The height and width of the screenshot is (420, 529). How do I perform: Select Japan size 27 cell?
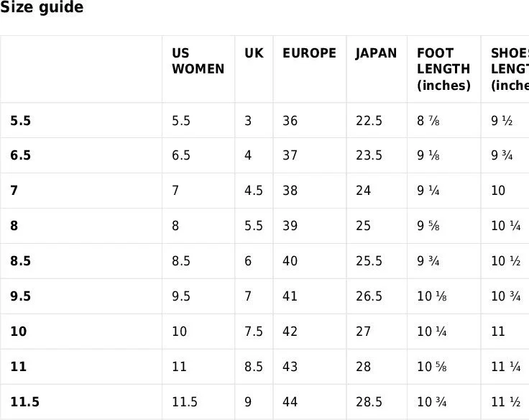(363, 332)
